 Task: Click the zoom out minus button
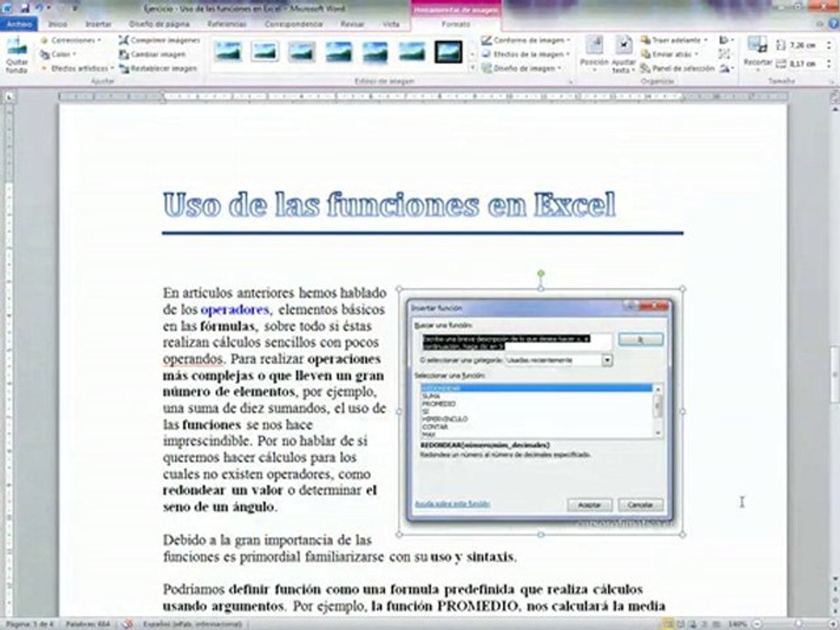(x=758, y=624)
